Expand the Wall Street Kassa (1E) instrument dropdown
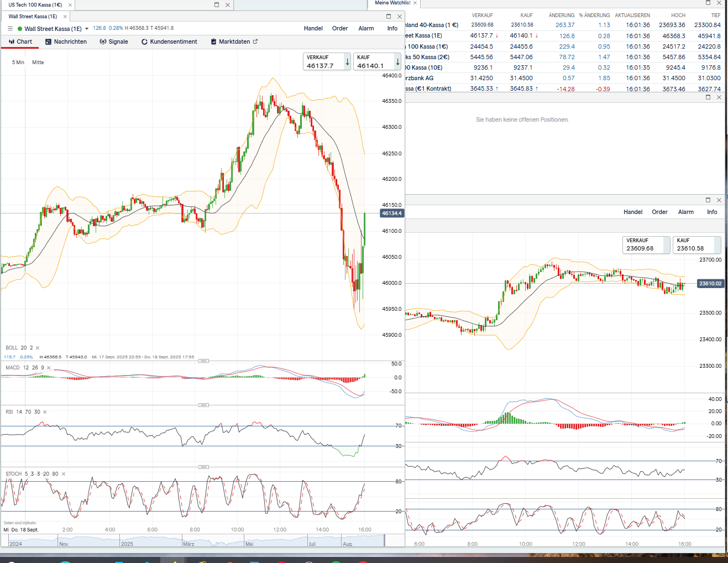The image size is (728, 563). tap(87, 29)
